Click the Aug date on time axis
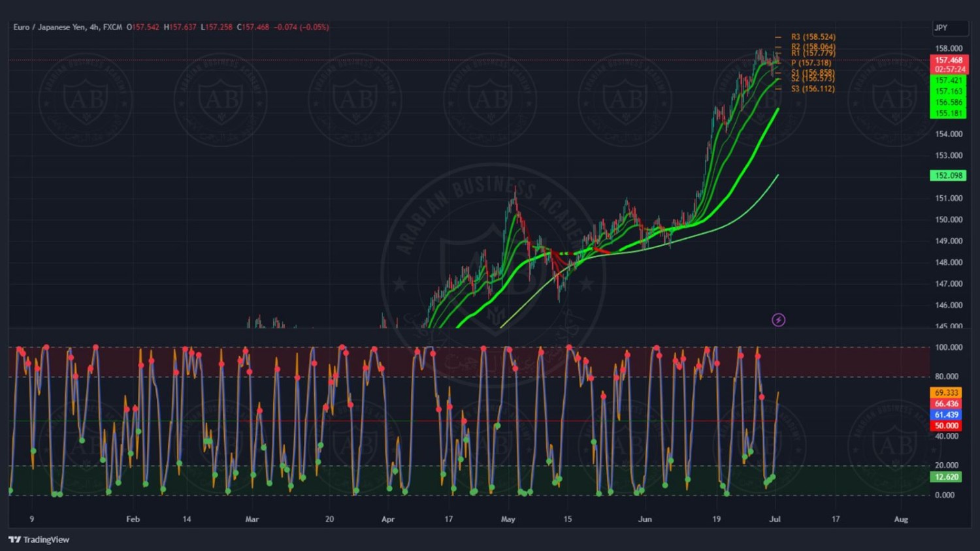 click(901, 520)
